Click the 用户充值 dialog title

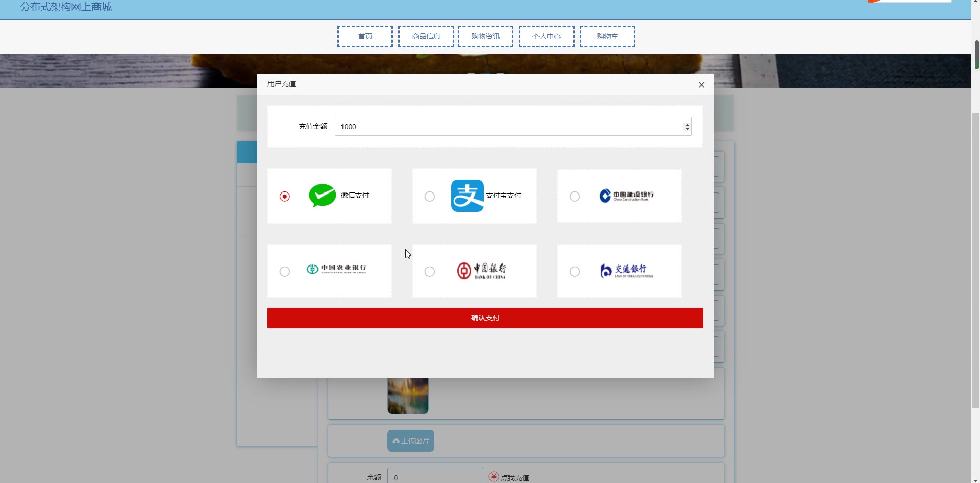click(282, 84)
